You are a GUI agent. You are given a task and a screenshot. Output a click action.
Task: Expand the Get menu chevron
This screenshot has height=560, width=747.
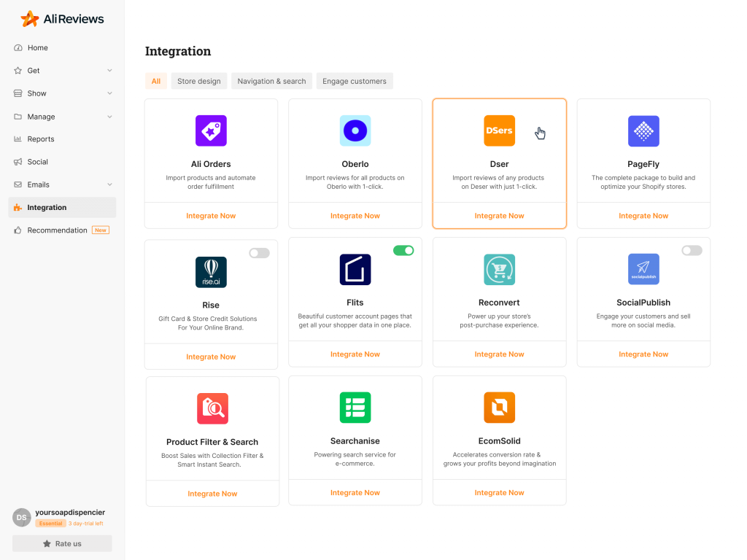[x=109, y=71]
